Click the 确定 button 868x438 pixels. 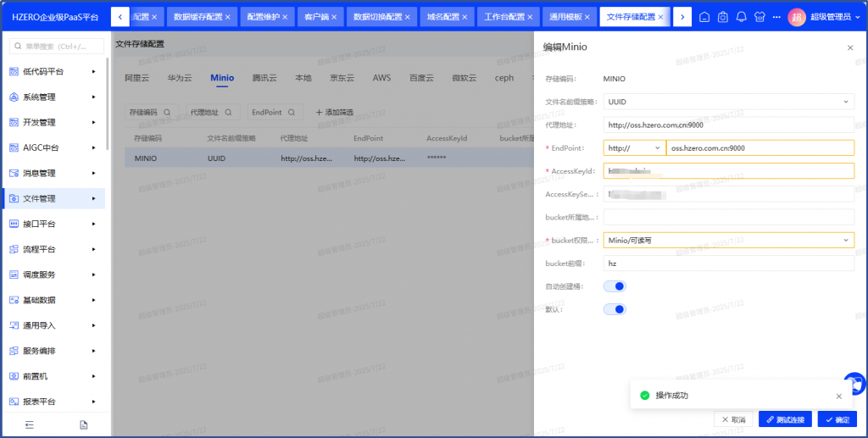tap(837, 419)
